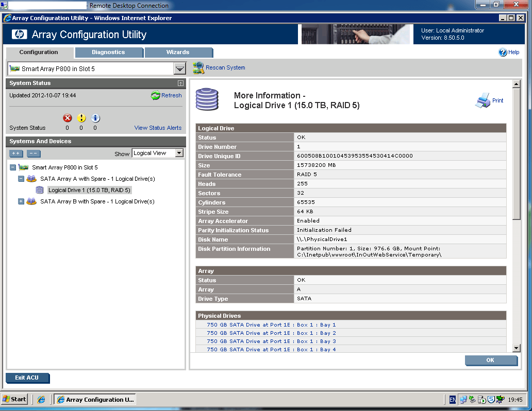Switch to the Wizards tab
Screen dimensions: 532x411
[178, 52]
